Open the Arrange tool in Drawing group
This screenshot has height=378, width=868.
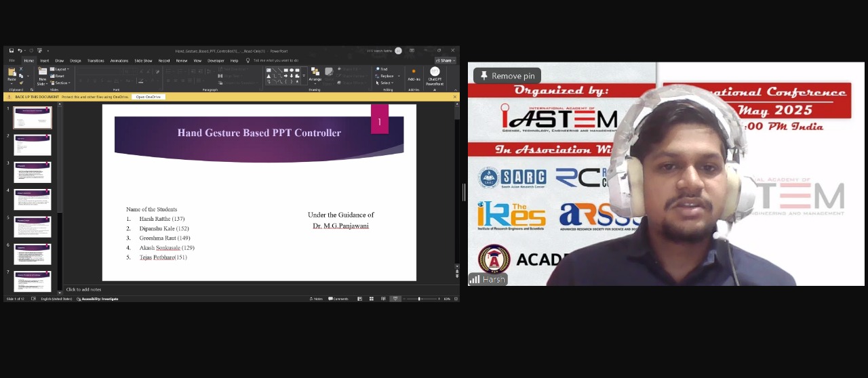tap(315, 75)
